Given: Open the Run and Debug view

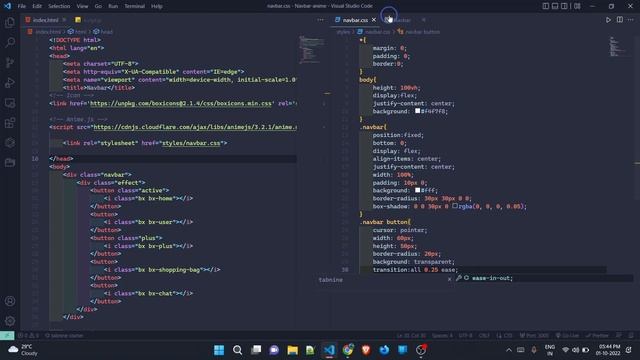Looking at the screenshot, I should click(10, 82).
